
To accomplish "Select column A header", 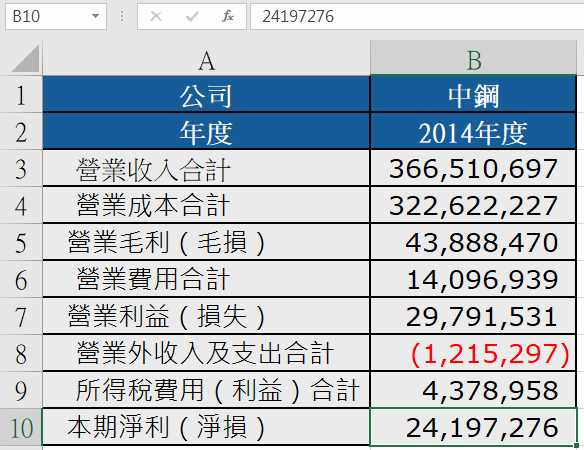I will click(x=206, y=59).
